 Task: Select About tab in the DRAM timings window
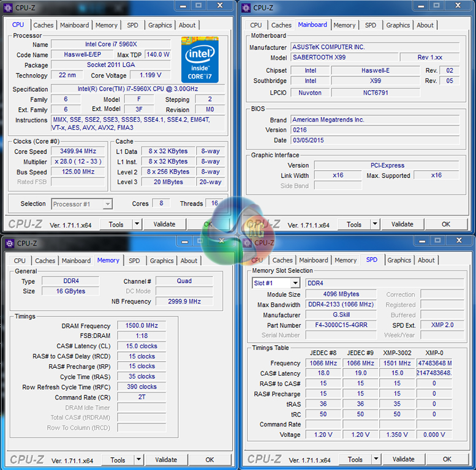[189, 261]
